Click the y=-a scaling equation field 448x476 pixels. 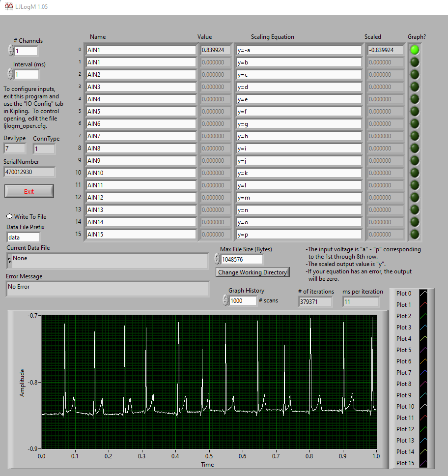pyautogui.click(x=298, y=50)
